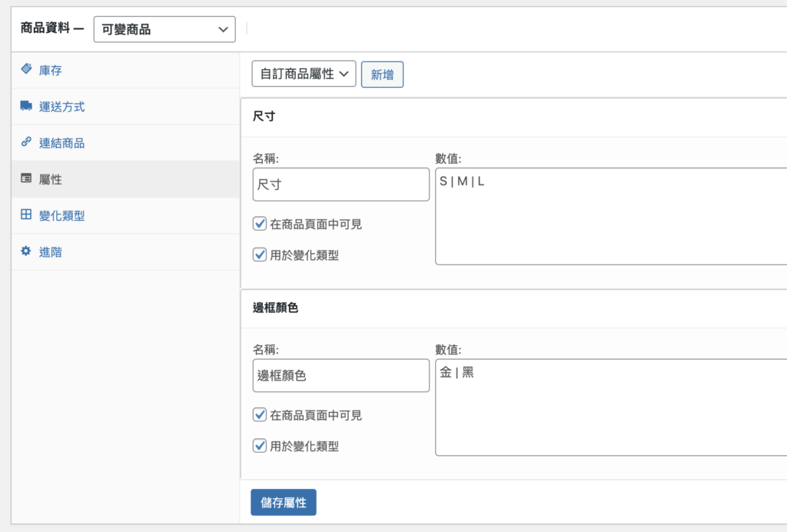Open the 可變商品 product type dropdown
Image resolution: width=787 pixels, height=532 pixels.
164,28
